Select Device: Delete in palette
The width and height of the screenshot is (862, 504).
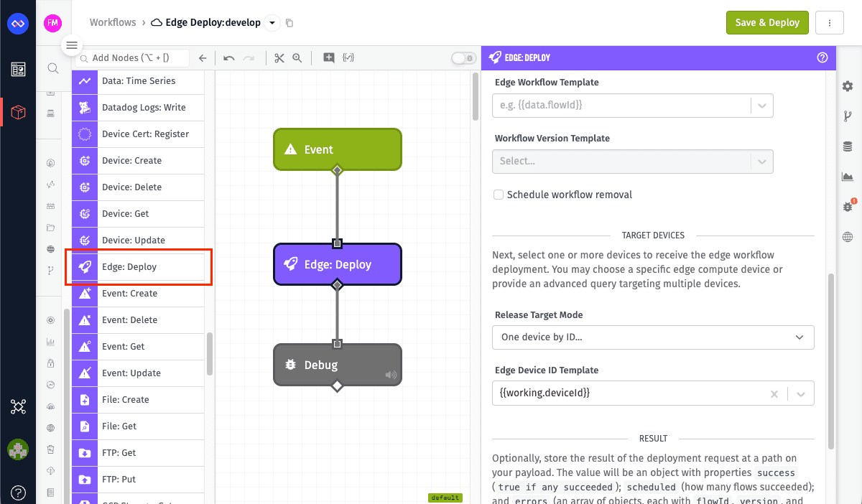(138, 187)
